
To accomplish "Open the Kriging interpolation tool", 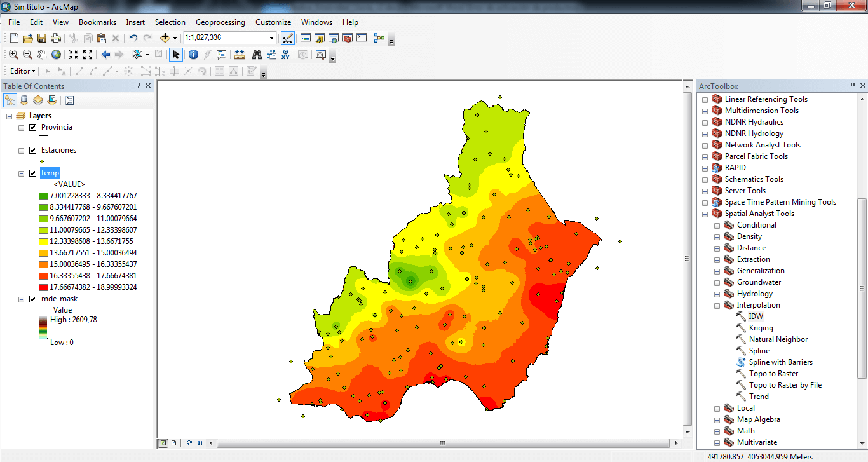I will [x=761, y=328].
